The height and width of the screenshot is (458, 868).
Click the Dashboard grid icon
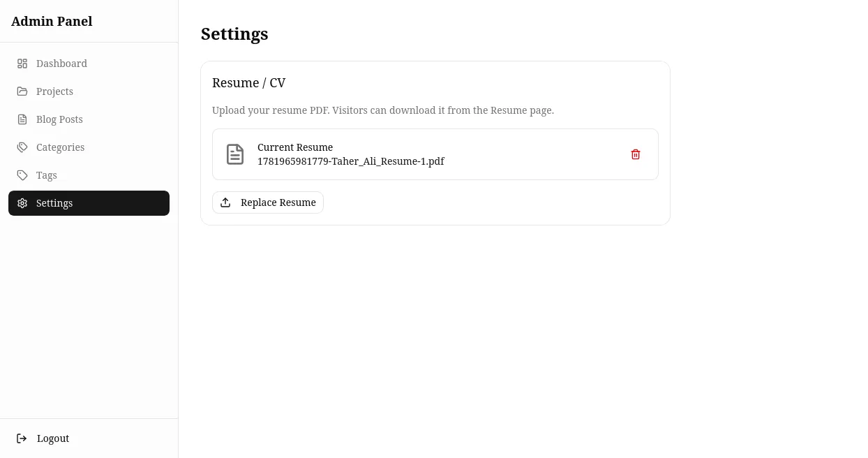point(22,64)
